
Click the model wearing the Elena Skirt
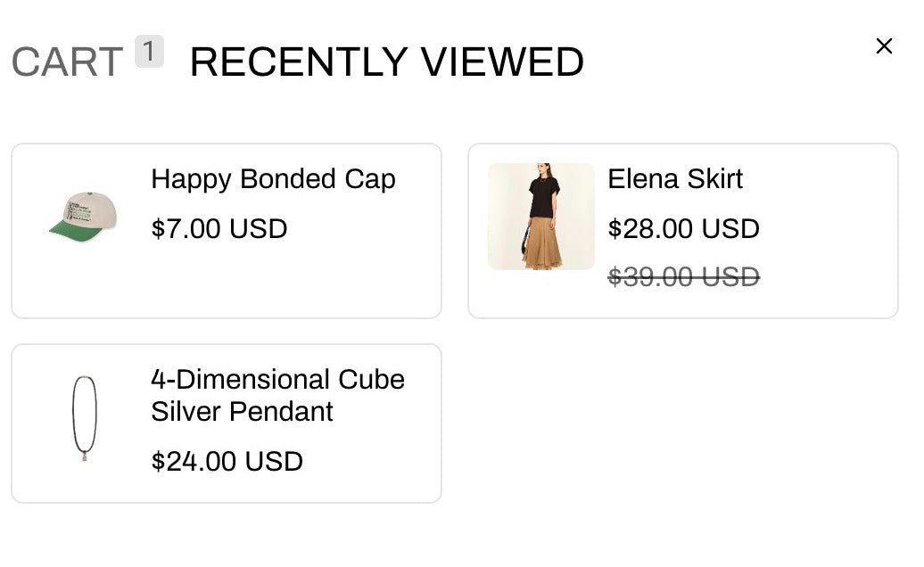540,215
